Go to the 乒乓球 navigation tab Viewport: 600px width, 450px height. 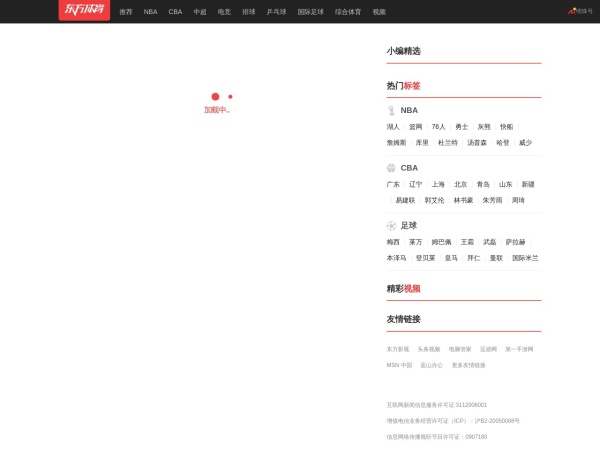[x=276, y=12]
